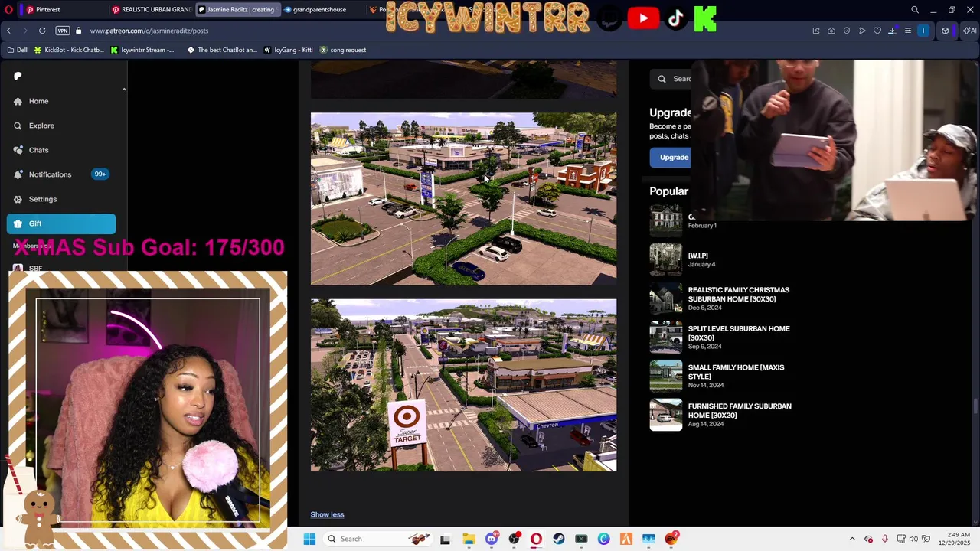Click the edit/notes icon in address bar

coord(816,31)
